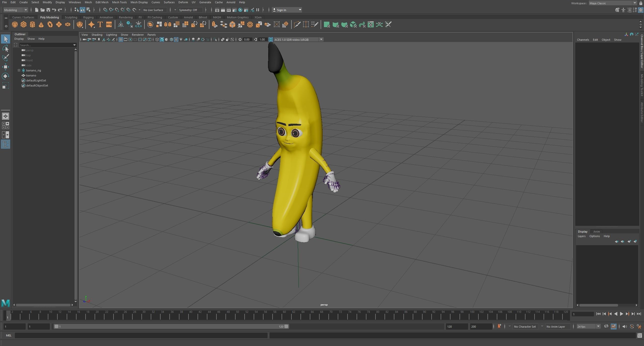The height and width of the screenshot is (346, 644).
Task: Toggle the color management ON button
Action: click(x=271, y=39)
